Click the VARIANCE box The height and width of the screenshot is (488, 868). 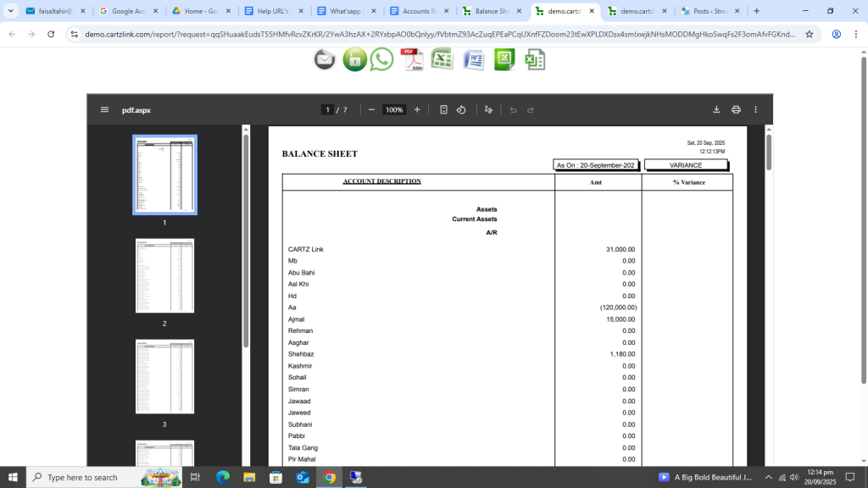tap(686, 165)
